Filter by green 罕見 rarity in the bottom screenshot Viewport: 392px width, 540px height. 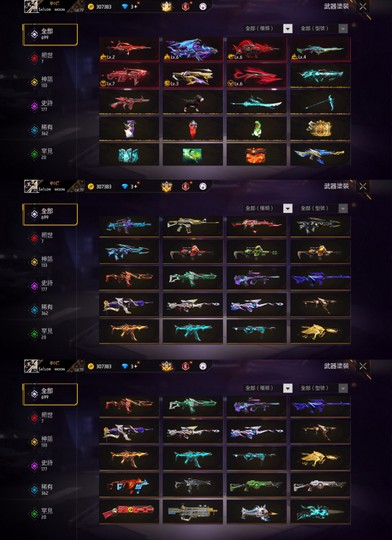42,513
